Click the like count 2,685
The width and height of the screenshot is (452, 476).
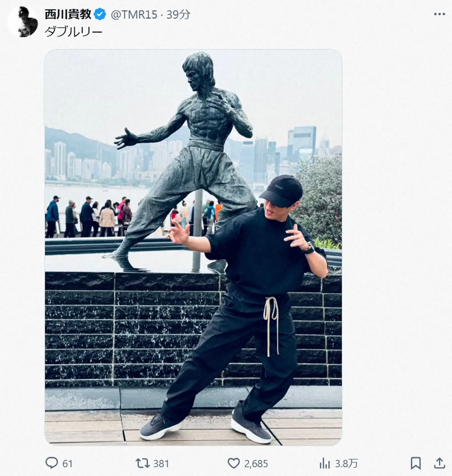point(256,463)
